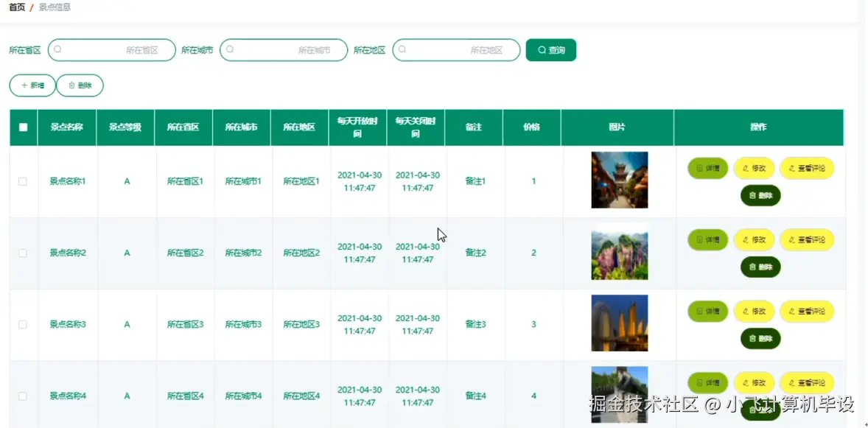Click the 新增 add button
Image resolution: width=868 pixels, height=428 pixels.
click(x=32, y=85)
